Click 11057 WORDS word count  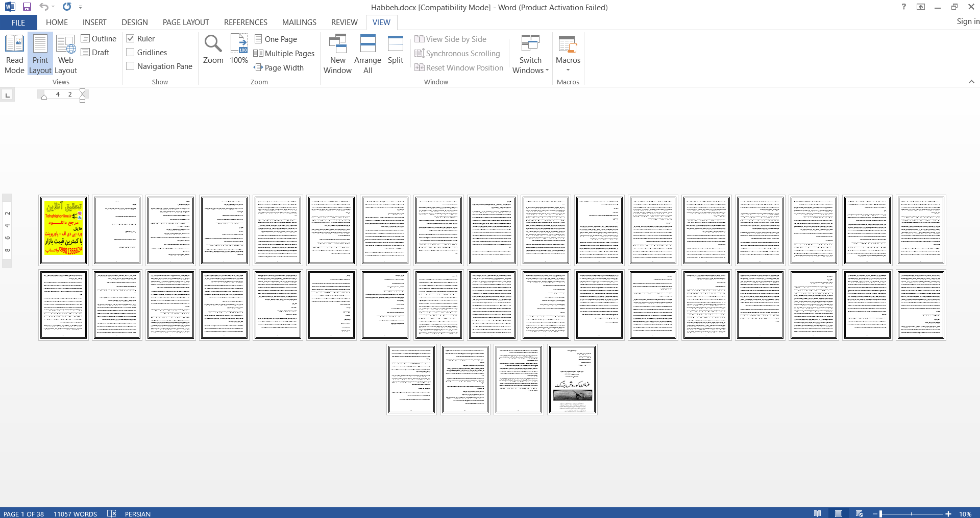[x=75, y=514]
